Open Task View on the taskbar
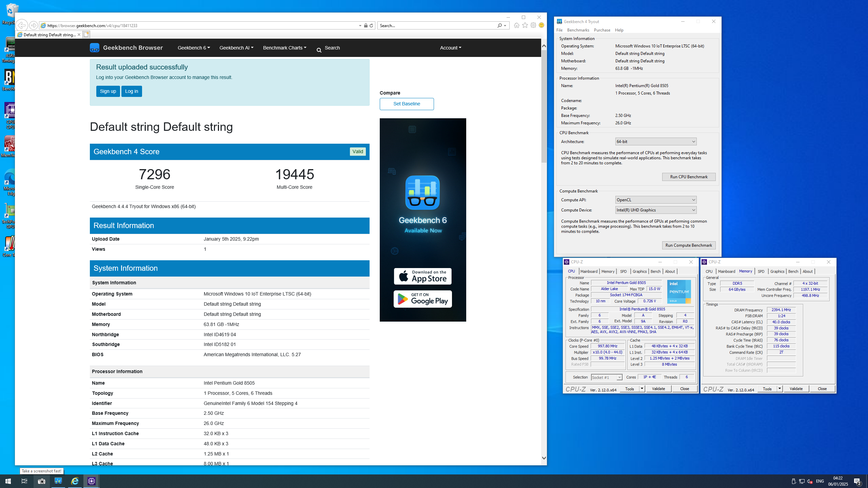Image resolution: width=868 pixels, height=488 pixels. tap(24, 481)
